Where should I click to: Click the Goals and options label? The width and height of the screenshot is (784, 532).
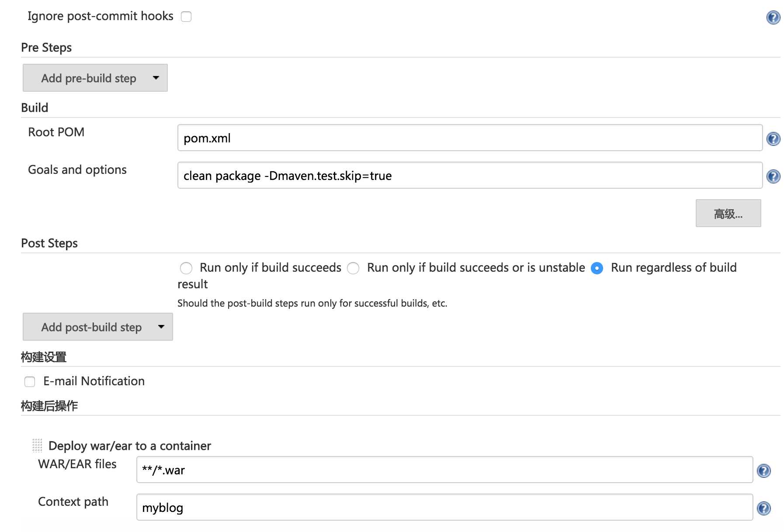(x=77, y=169)
